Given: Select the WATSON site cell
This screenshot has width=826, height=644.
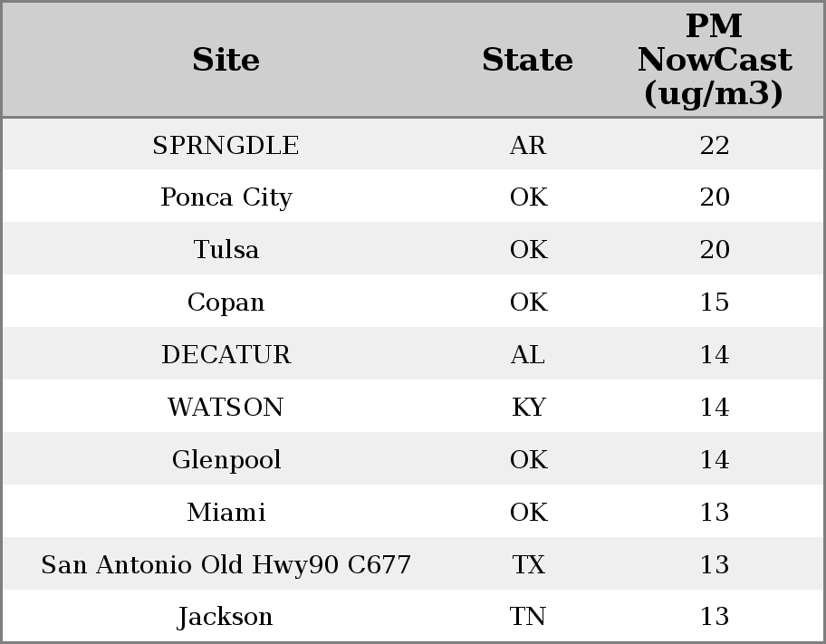Looking at the screenshot, I should [226, 408].
